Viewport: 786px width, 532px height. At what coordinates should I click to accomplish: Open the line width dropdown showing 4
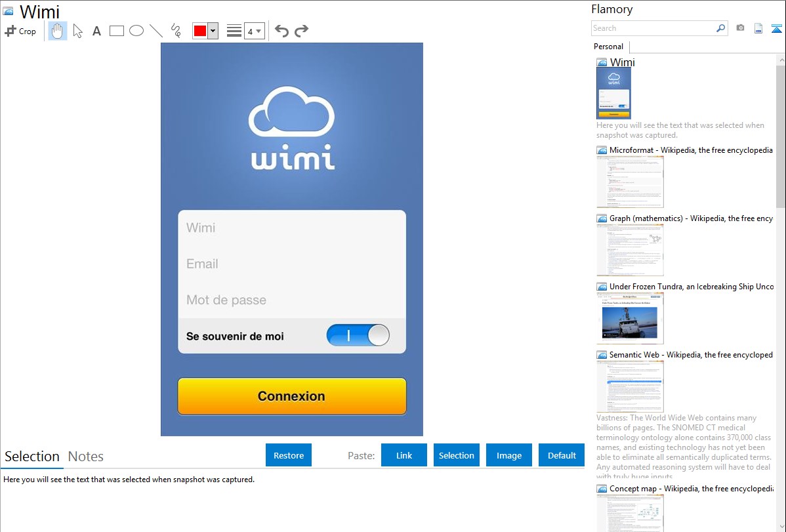[255, 31]
